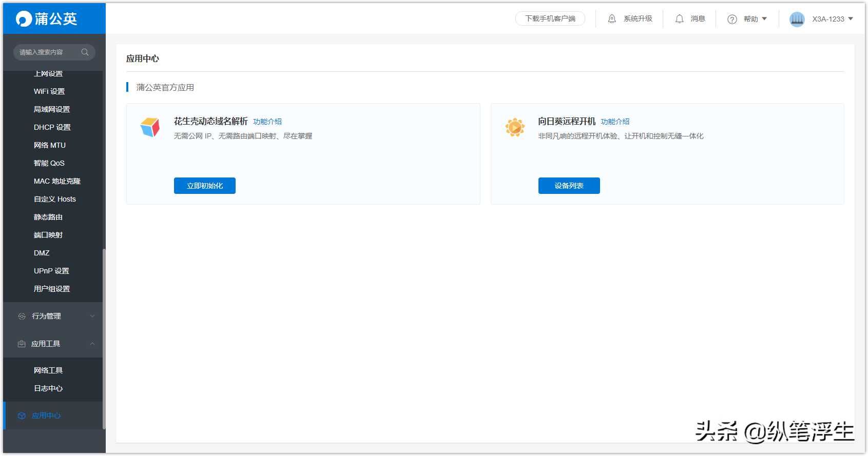Image resolution: width=868 pixels, height=456 pixels.
Task: Click the search magnifier icon in sidebar
Action: pos(85,52)
